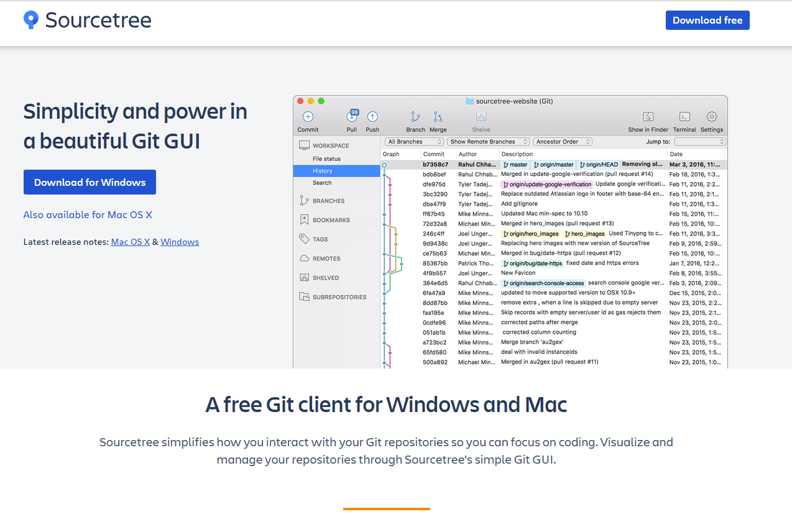Select commit dba47f9 Add gitignore
The image size is (792, 532).
click(x=519, y=204)
